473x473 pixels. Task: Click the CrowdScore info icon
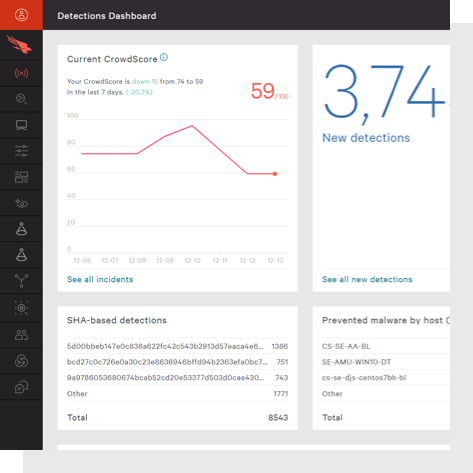[x=164, y=57]
